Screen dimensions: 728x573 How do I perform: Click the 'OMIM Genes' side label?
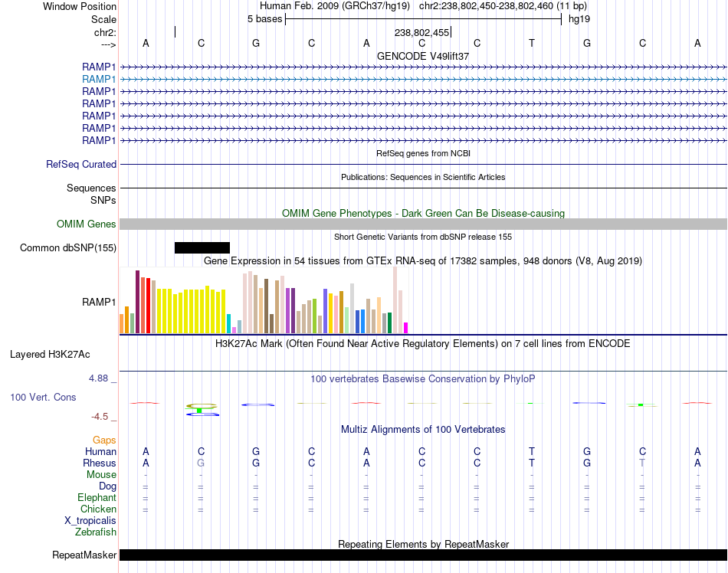pos(87,224)
